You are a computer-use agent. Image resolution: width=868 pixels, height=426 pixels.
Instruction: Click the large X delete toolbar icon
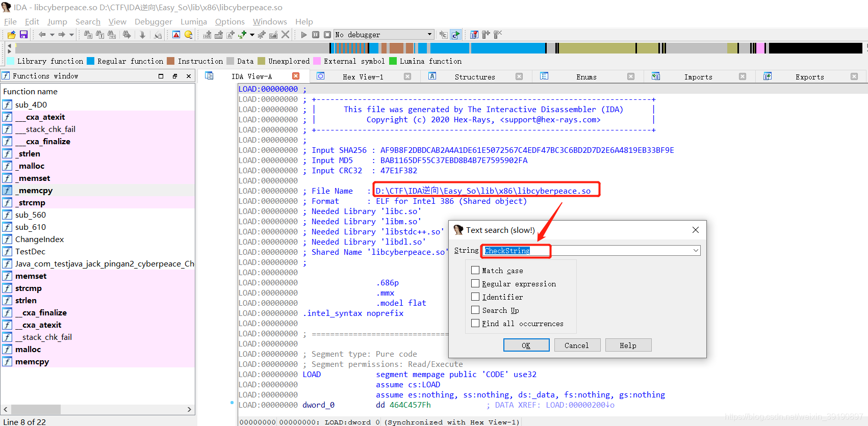click(x=285, y=35)
